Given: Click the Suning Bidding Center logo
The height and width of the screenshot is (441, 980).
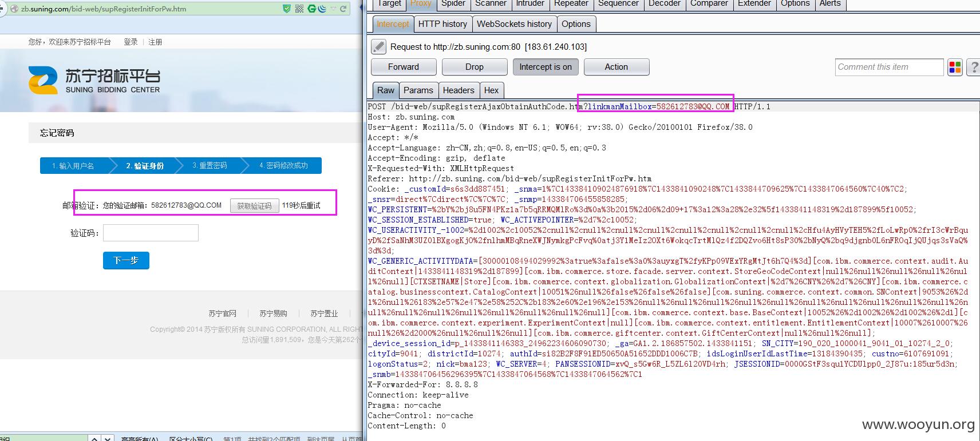Looking at the screenshot, I should tap(94, 80).
